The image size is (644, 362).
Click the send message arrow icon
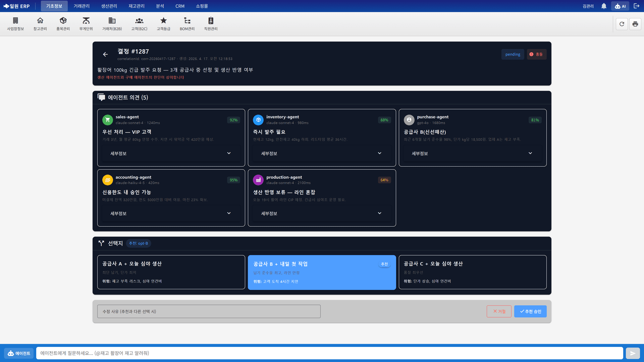[633, 353]
